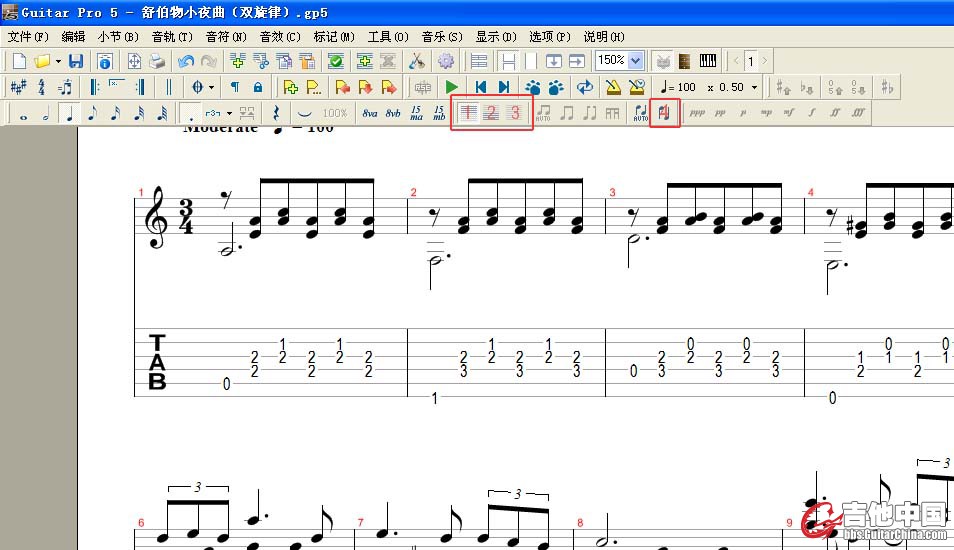
Task: Open the 音效(C) menu
Action: 280,37
